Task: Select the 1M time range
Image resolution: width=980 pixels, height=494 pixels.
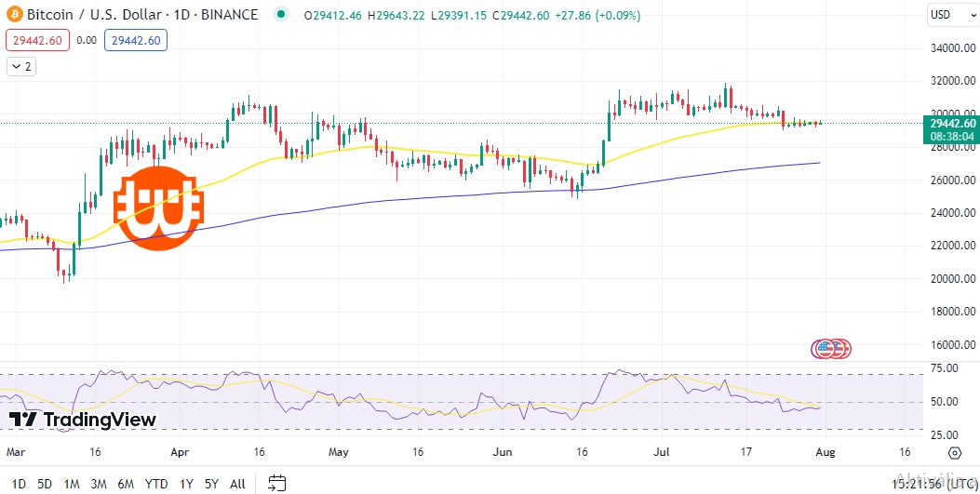Action: pyautogui.click(x=72, y=484)
